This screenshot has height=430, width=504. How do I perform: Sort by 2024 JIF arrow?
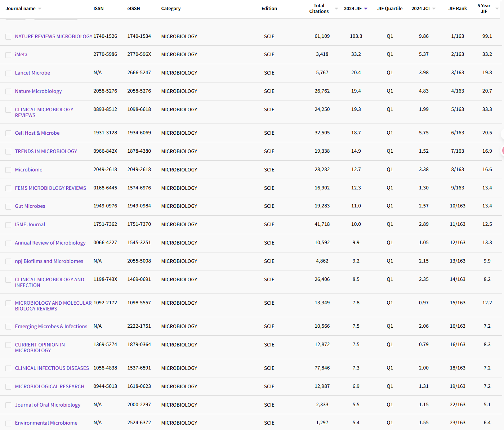click(x=366, y=9)
